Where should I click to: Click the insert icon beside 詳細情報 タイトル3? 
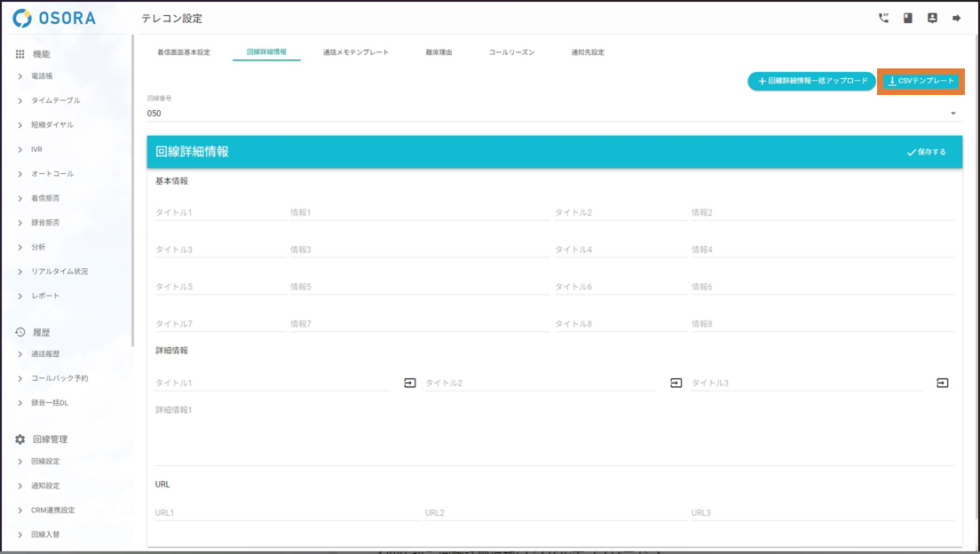[943, 383]
